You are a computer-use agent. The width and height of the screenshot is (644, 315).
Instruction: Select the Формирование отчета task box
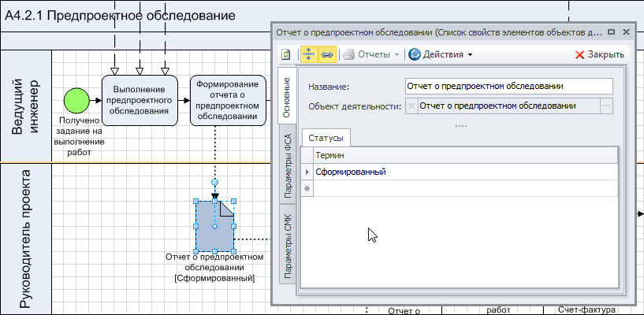tap(227, 100)
